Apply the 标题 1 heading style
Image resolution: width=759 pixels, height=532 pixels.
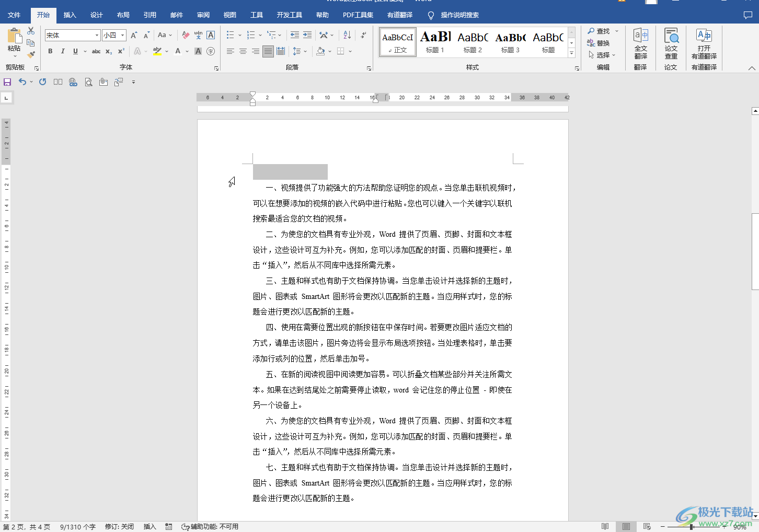pos(435,42)
